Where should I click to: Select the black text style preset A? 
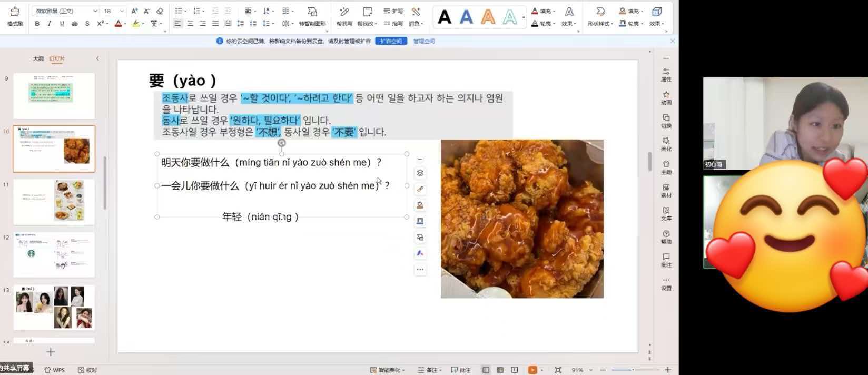pos(445,17)
